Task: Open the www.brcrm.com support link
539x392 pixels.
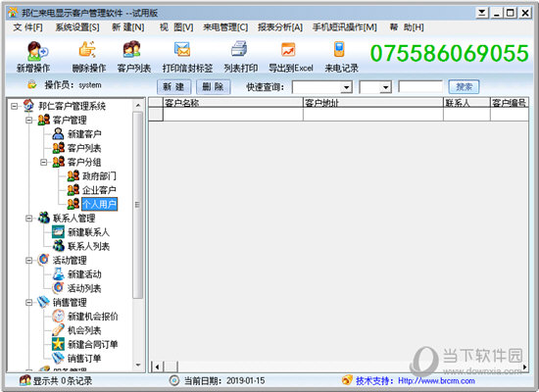Action: coord(436,380)
